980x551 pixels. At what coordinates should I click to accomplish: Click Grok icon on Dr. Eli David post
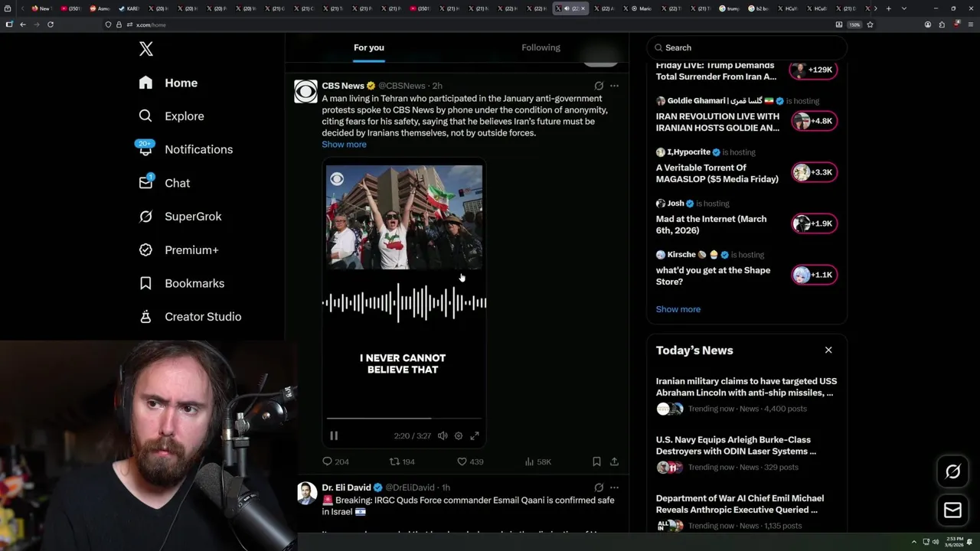tap(599, 487)
